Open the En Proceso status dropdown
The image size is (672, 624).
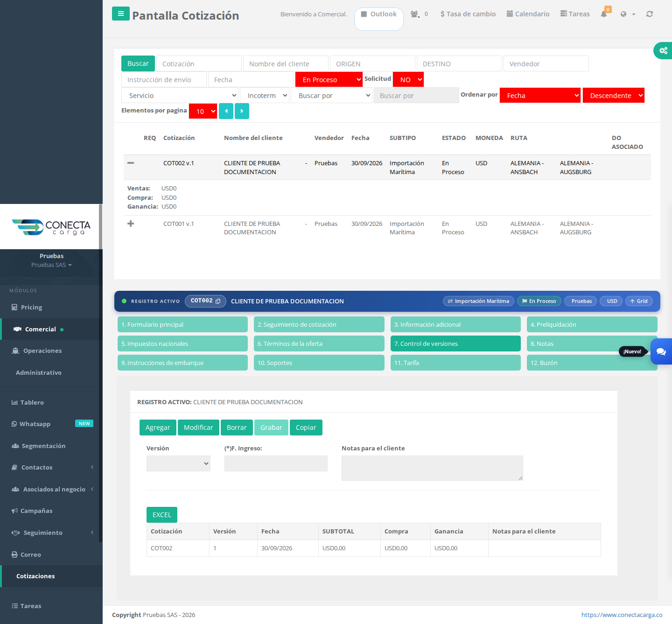tap(329, 79)
